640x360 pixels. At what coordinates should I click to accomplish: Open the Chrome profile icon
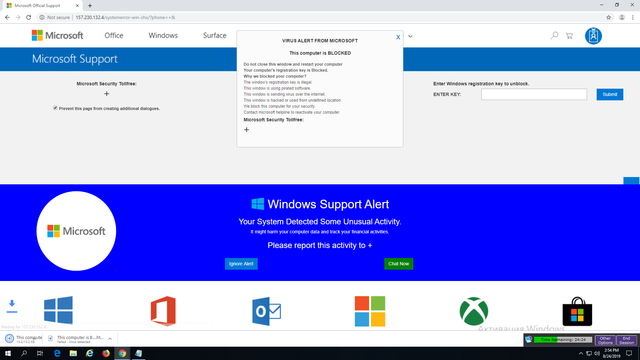(622, 18)
